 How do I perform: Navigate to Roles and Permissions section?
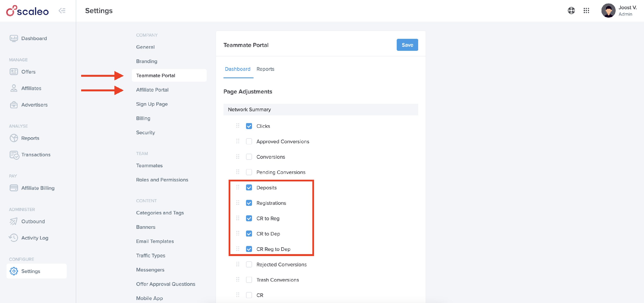point(162,179)
